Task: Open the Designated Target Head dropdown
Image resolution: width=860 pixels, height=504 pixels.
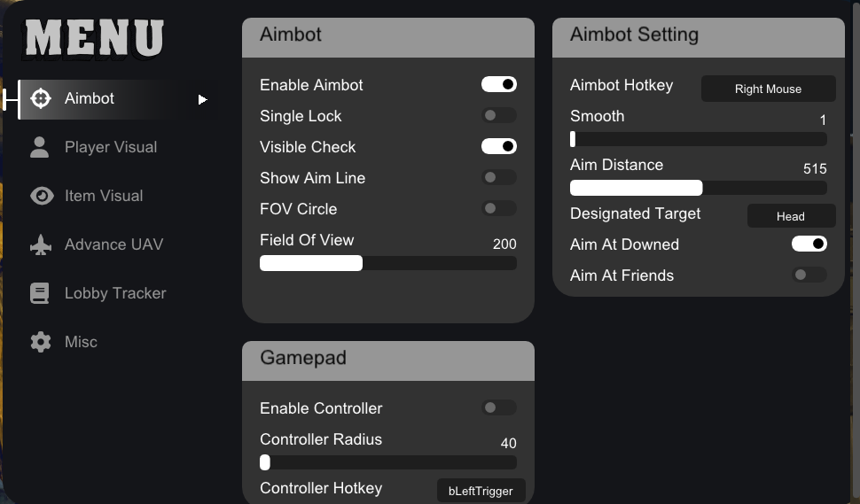Action: 791,216
